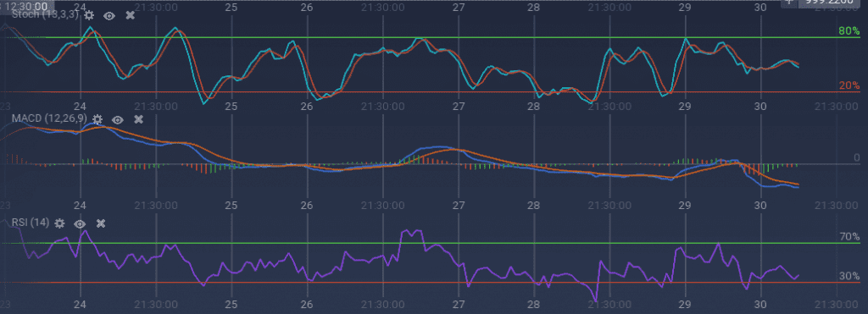The image size is (868, 314).
Task: Click the 30% RSI oversold label
Action: [x=849, y=277]
